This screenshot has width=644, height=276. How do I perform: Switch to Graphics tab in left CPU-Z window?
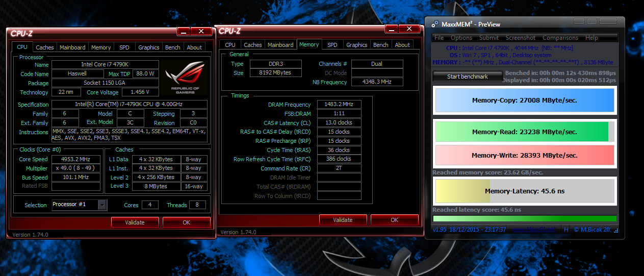[x=149, y=47]
